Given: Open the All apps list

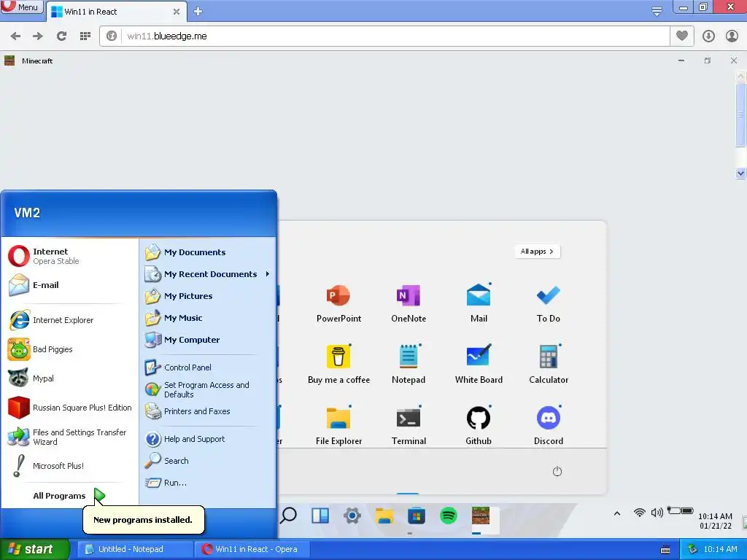Looking at the screenshot, I should click(x=537, y=252).
